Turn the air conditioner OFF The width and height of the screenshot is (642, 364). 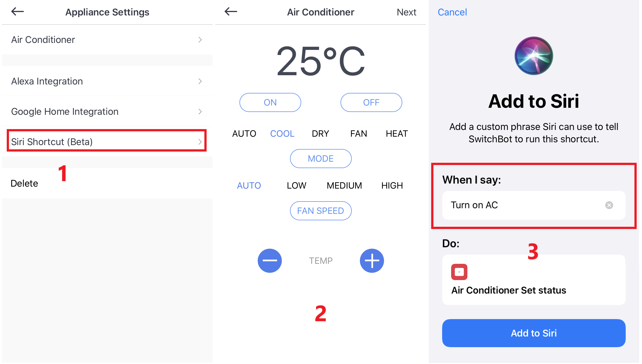click(x=371, y=102)
